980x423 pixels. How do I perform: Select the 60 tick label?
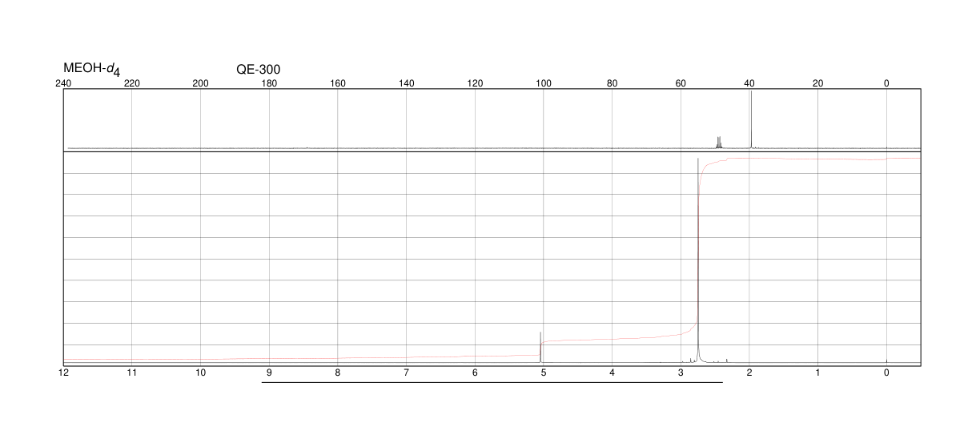[681, 83]
